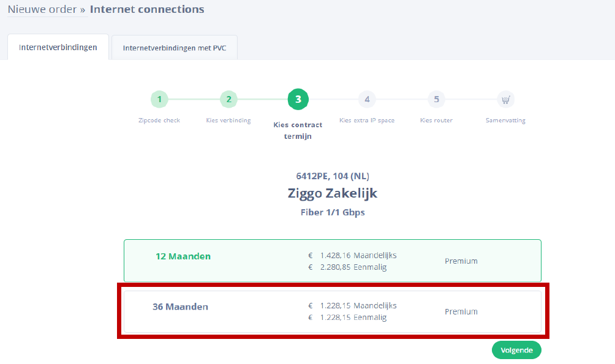Choose the 36 Maanden contract option
This screenshot has width=615, height=364.
(x=333, y=311)
